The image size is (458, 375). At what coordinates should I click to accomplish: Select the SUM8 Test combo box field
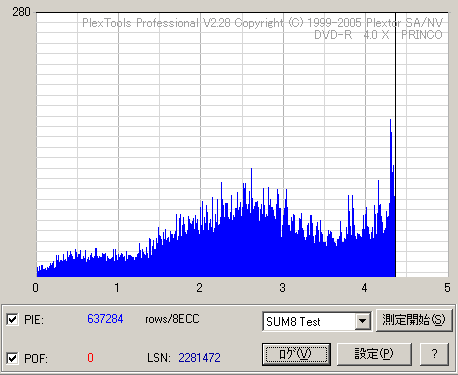tap(317, 321)
